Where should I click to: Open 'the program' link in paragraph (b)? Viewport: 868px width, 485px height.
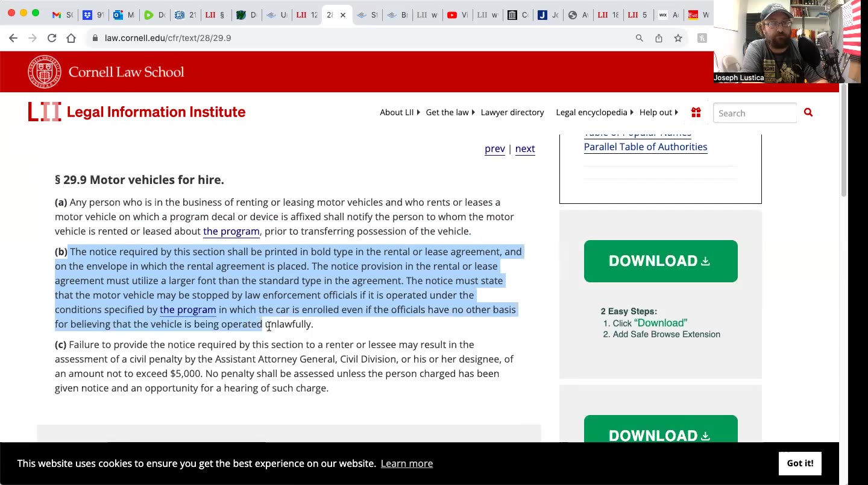point(188,309)
